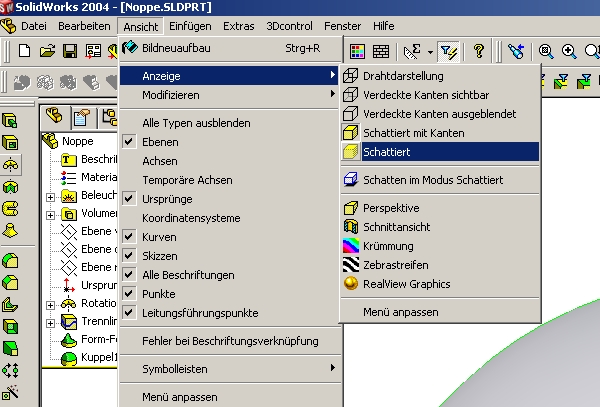Viewport: 600px width, 407px height.
Task: Click Alle Typen ausblenden
Action: (230, 123)
